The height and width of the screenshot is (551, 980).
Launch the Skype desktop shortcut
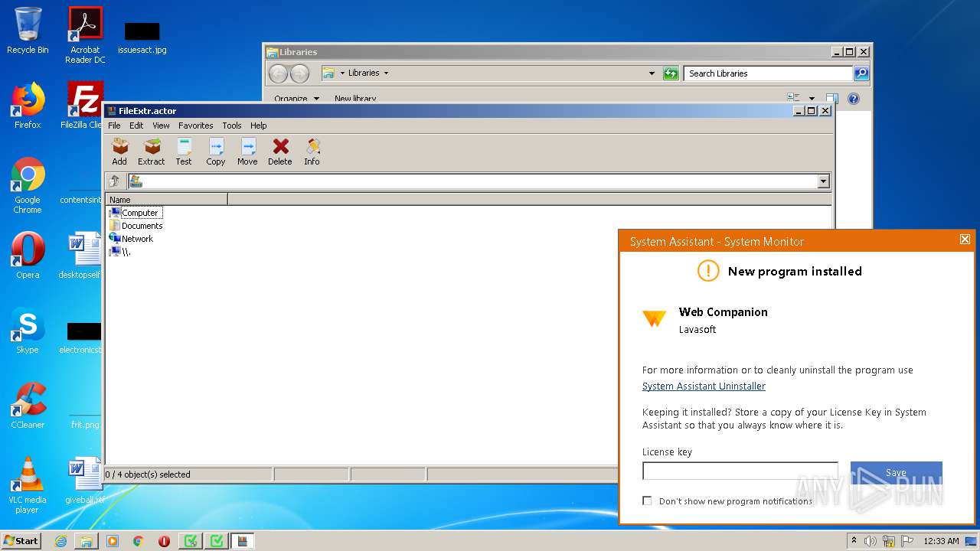(28, 331)
